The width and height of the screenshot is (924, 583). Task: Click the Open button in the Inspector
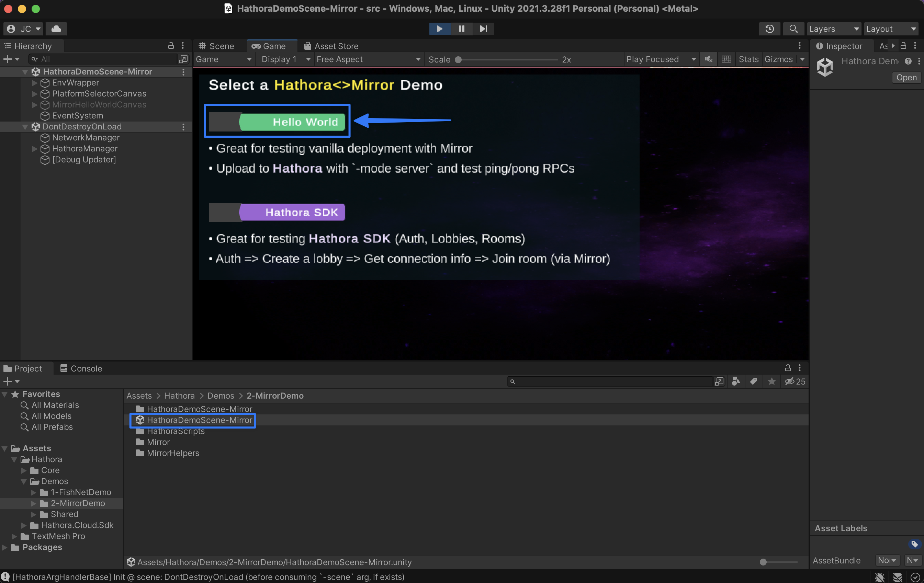click(x=906, y=78)
